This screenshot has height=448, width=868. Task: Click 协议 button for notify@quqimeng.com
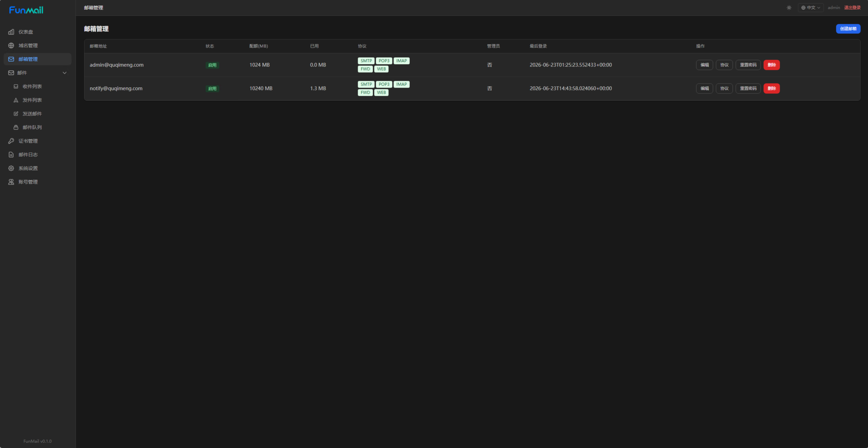coord(724,88)
